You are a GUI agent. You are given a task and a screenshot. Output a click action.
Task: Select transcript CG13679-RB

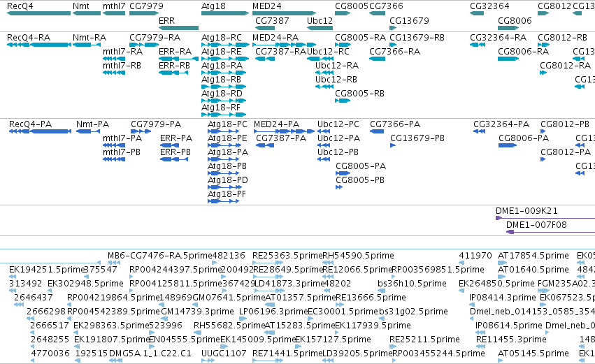(x=393, y=45)
